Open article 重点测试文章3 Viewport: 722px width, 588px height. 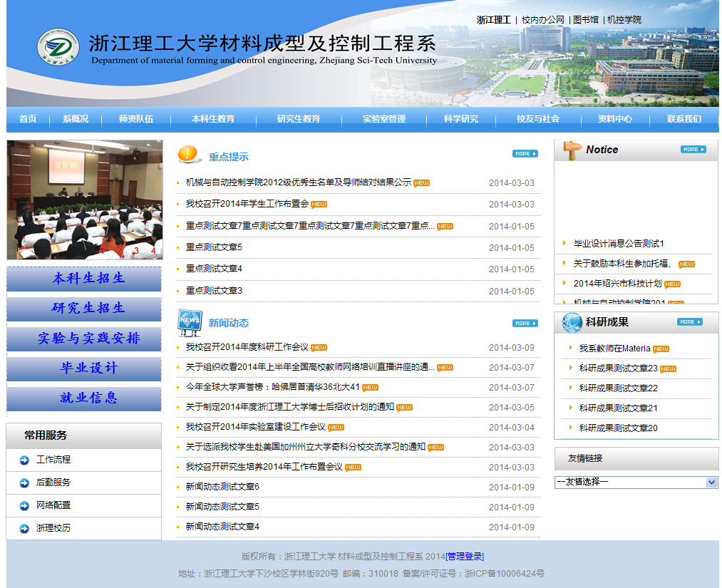(214, 291)
